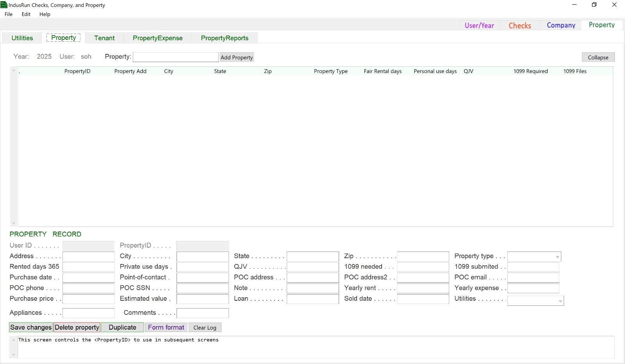Click the Rented days 365 input field

pos(89,267)
